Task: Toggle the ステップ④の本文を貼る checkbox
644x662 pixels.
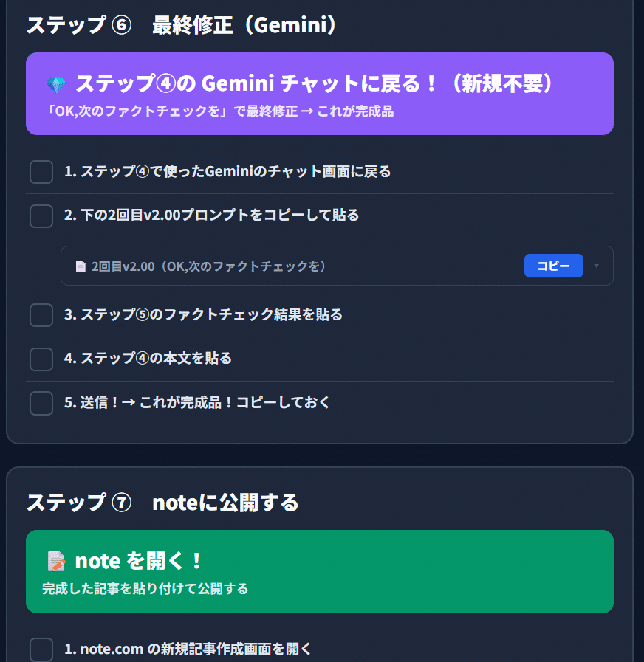Action: [x=41, y=359]
